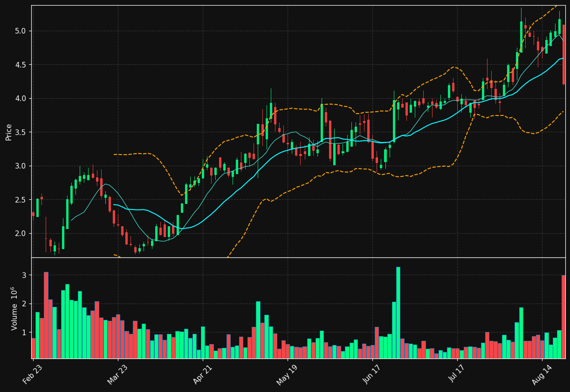Click the 5.0 price tick label

pyautogui.click(x=21, y=31)
